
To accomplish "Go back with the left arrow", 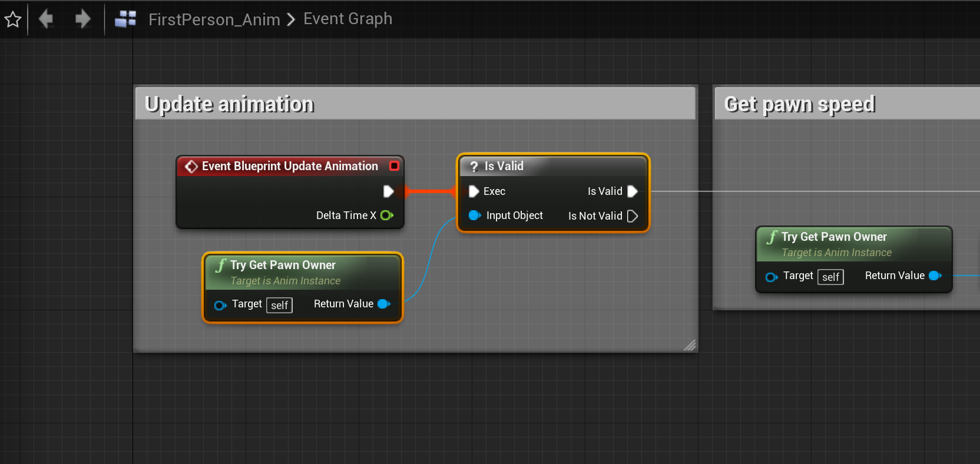I will (x=46, y=19).
